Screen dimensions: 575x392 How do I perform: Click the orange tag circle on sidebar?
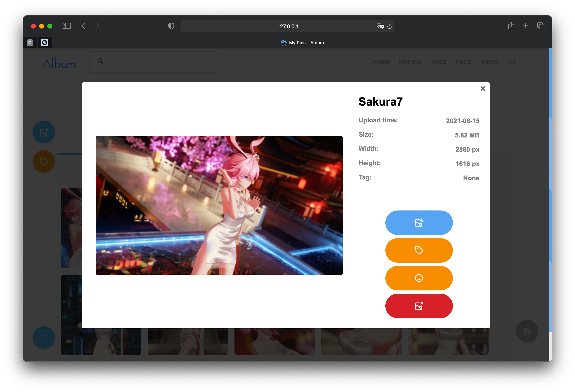click(44, 161)
